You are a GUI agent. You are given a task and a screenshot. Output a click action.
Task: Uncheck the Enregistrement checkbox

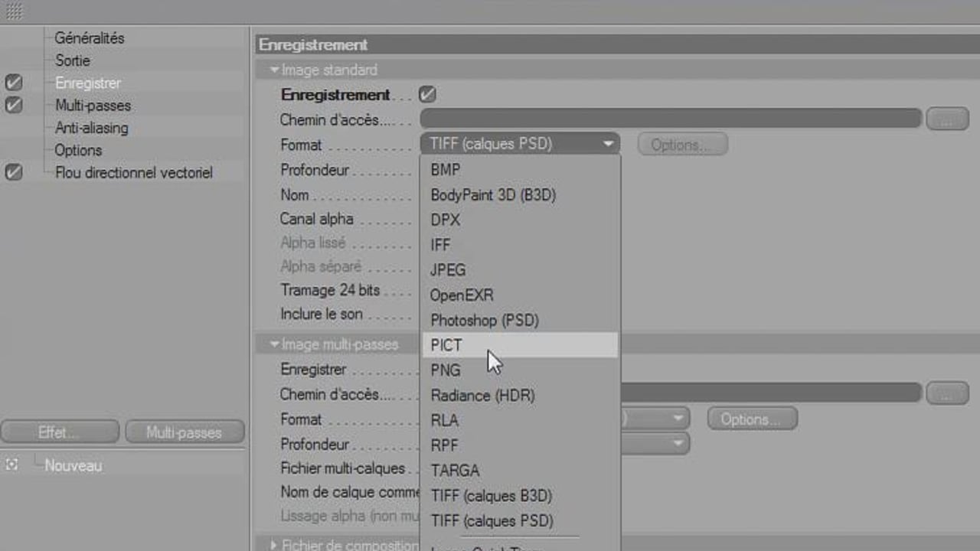(426, 93)
